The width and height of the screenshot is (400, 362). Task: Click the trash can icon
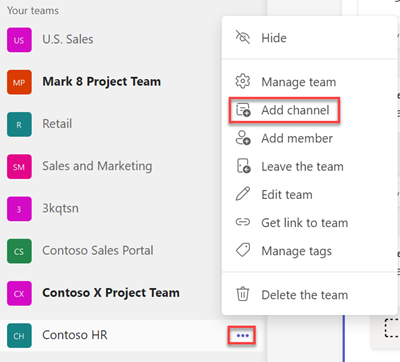tap(243, 294)
